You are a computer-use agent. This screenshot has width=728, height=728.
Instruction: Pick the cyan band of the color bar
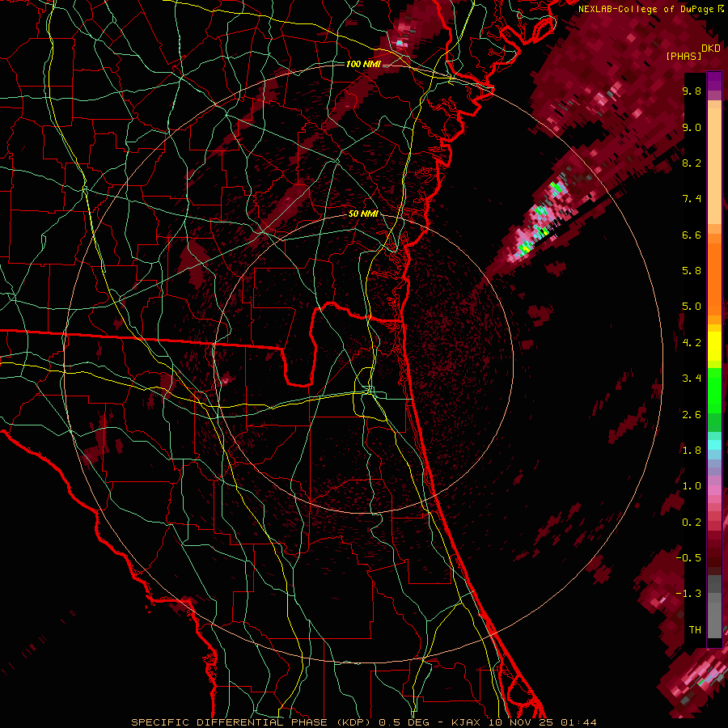[x=714, y=445]
